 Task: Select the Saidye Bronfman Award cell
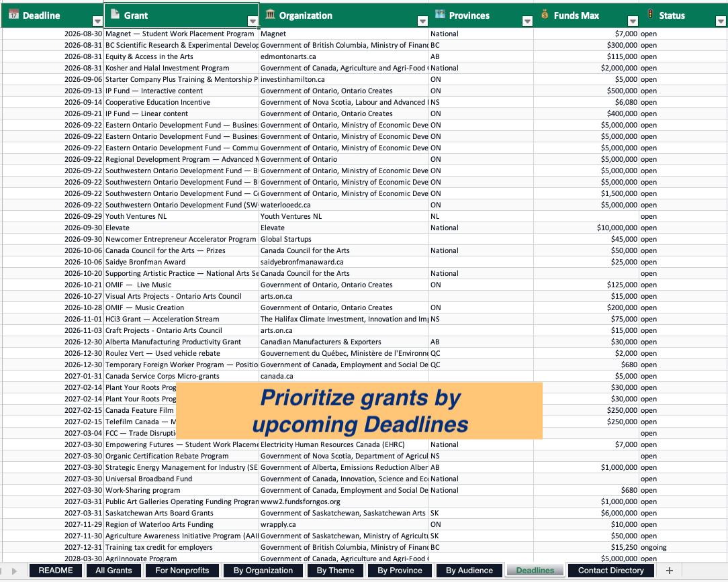pos(181,262)
